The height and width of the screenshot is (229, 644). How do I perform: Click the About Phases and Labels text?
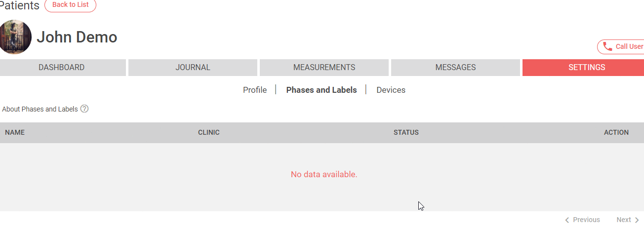(x=40, y=109)
